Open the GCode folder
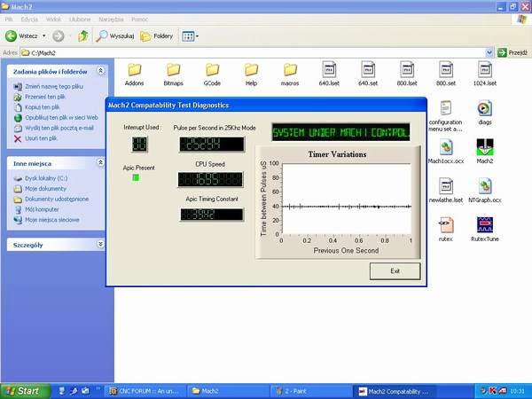 (x=212, y=74)
